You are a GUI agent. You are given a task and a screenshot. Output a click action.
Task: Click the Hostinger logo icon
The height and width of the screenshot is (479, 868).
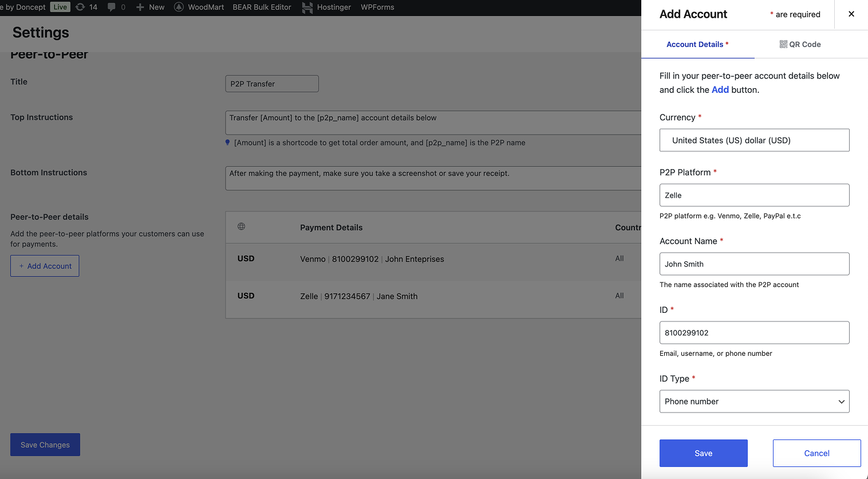point(307,7)
